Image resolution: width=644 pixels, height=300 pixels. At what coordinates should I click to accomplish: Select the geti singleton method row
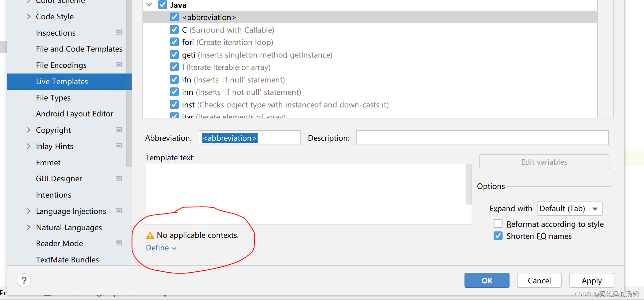(x=370, y=55)
